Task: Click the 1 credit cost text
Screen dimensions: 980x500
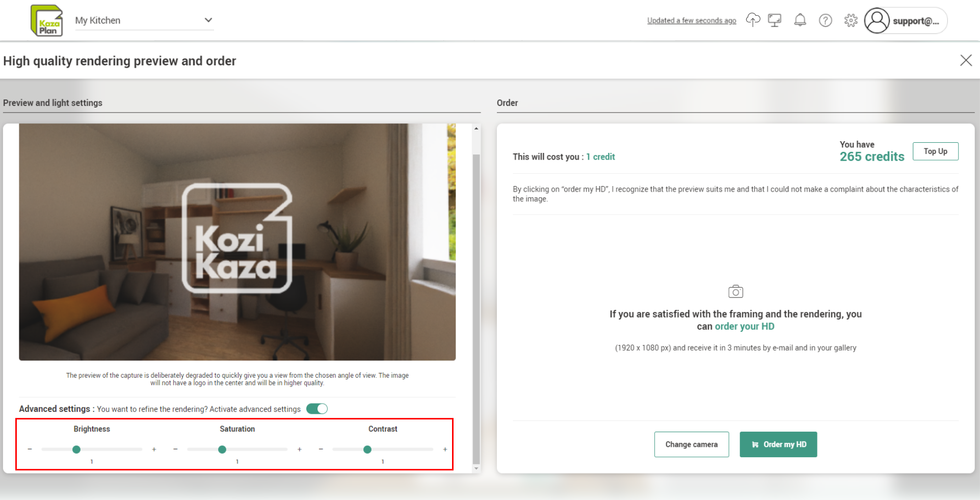Action: click(600, 157)
